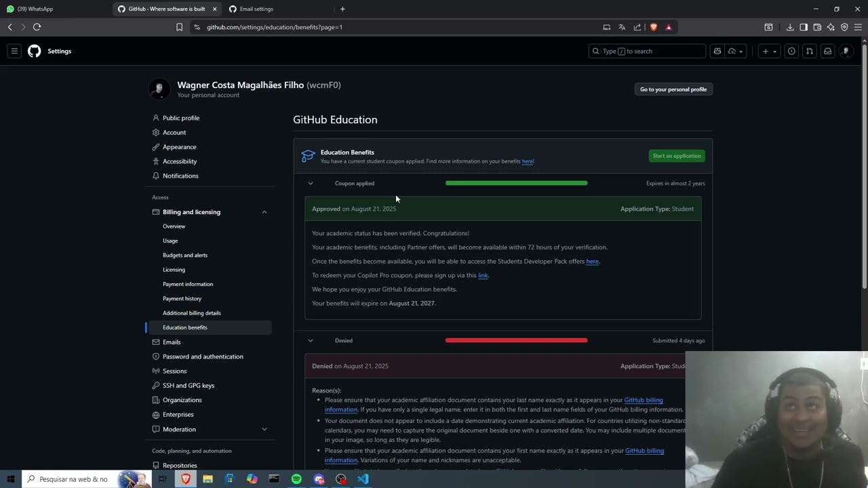The width and height of the screenshot is (868, 488).
Task: Click the Brave Shields lion icon
Action: point(653,27)
